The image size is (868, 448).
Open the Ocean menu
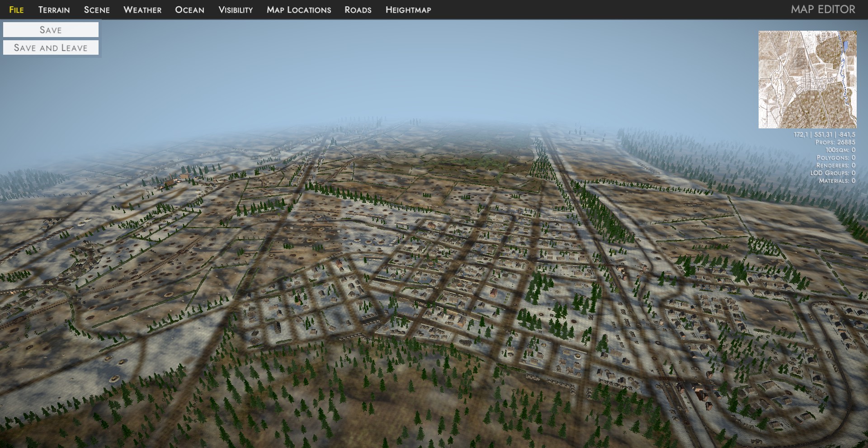tap(189, 9)
